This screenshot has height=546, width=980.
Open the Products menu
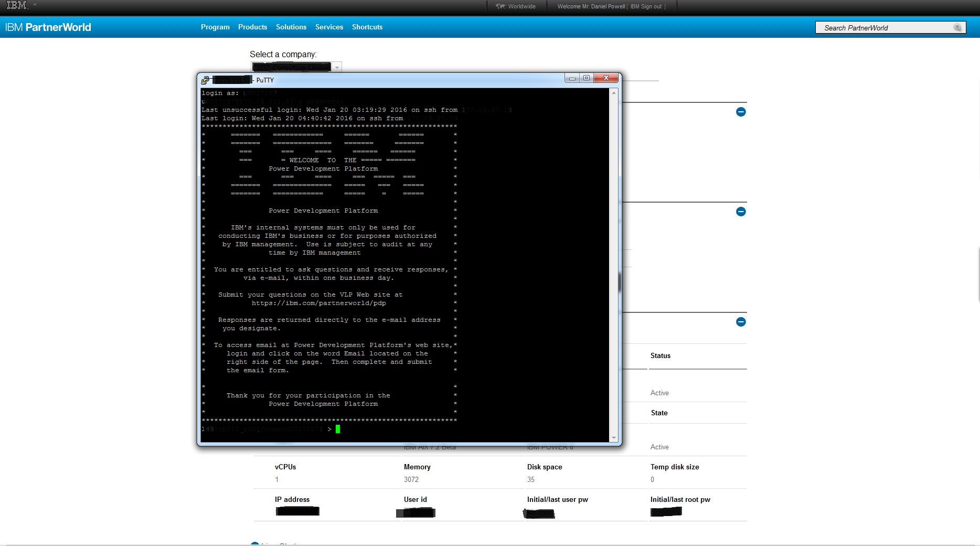pyautogui.click(x=252, y=27)
